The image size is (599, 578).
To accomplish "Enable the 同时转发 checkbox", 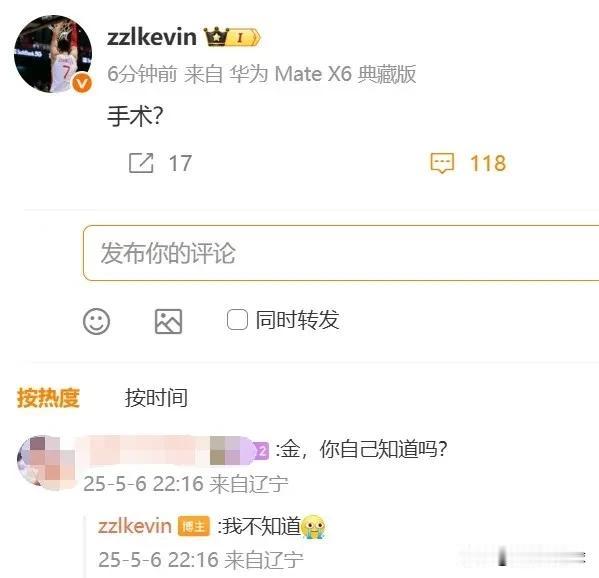I will point(237,319).
